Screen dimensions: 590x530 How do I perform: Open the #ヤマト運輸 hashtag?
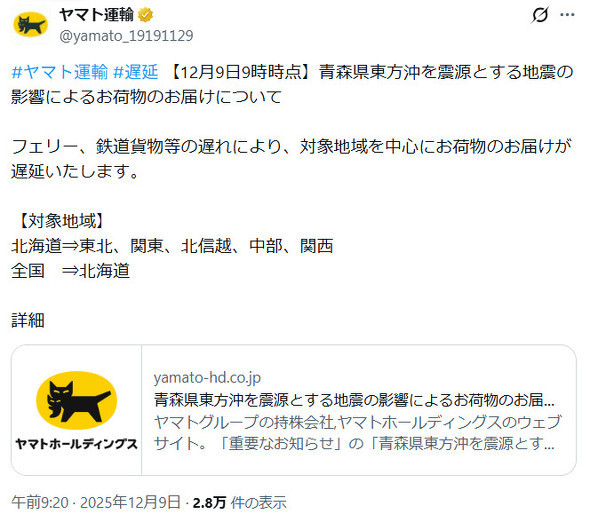[x=60, y=72]
